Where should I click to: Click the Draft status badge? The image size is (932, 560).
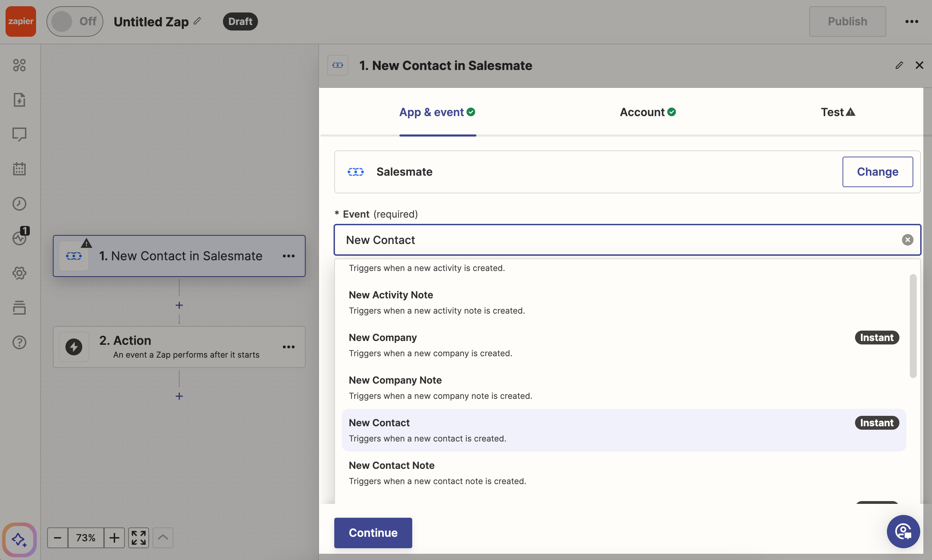240,21
